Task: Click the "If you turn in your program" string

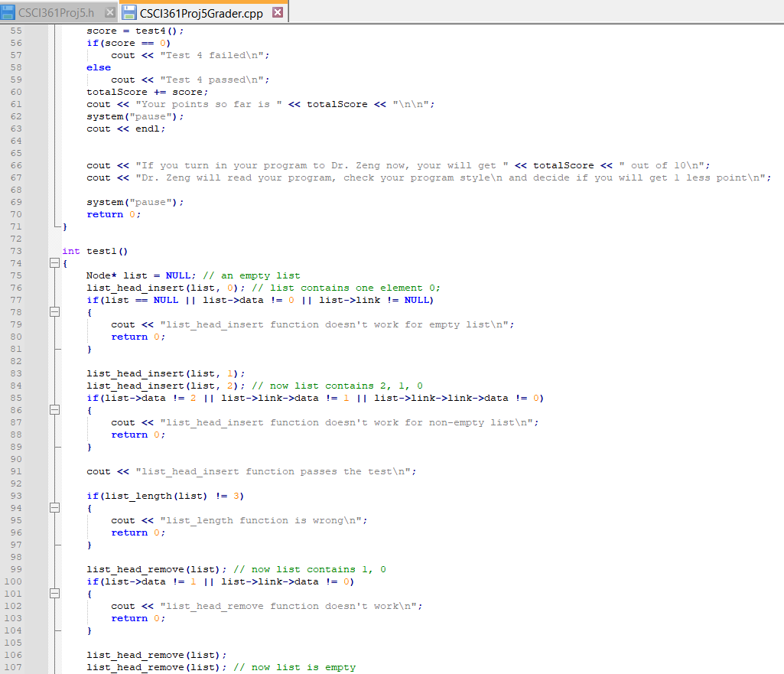Action: click(322, 165)
